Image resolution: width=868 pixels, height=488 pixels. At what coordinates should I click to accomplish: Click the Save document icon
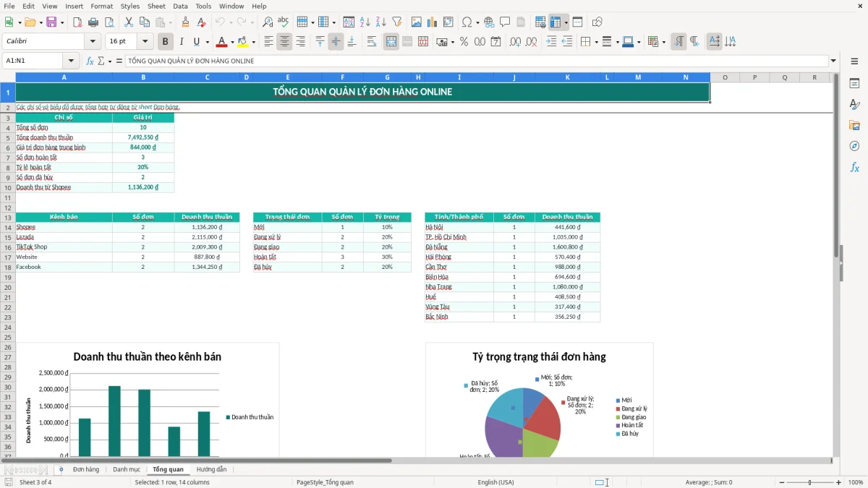click(51, 22)
